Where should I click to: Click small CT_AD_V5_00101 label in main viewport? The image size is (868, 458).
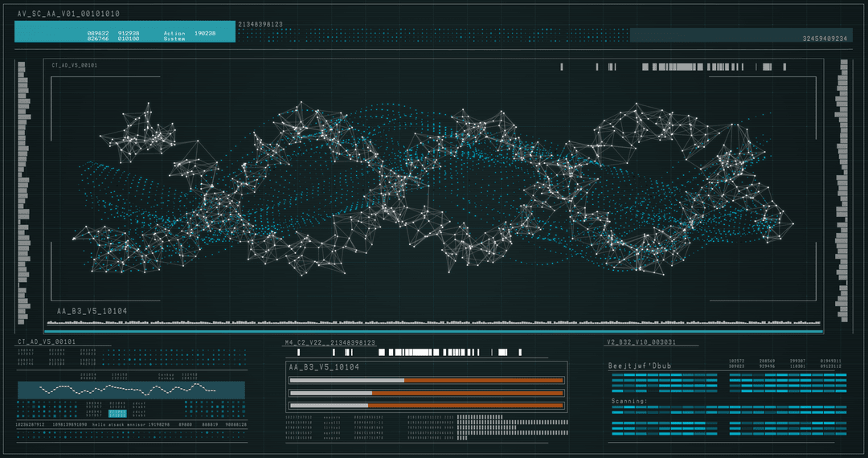point(75,65)
